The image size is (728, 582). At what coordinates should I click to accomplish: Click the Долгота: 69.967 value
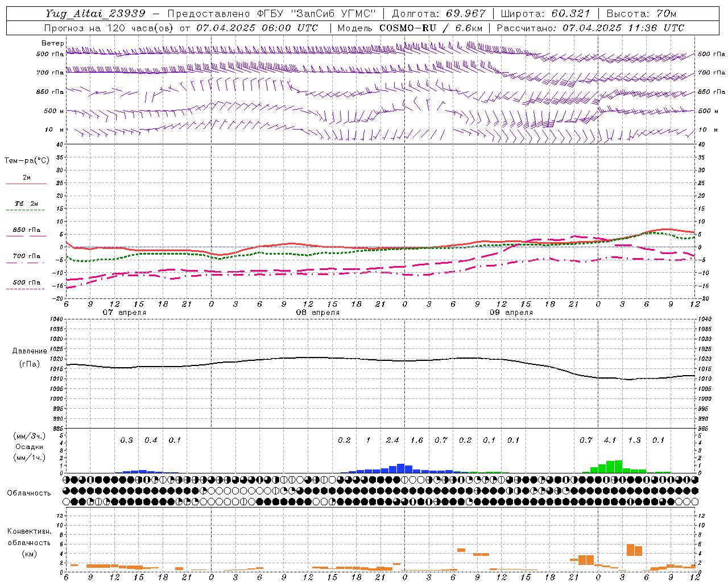pyautogui.click(x=439, y=14)
